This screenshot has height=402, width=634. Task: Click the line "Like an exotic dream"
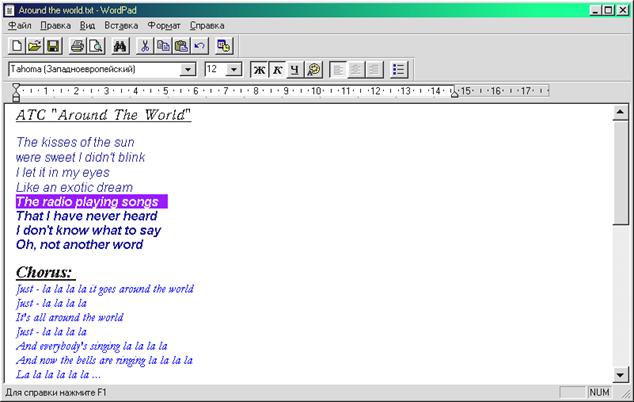[74, 188]
